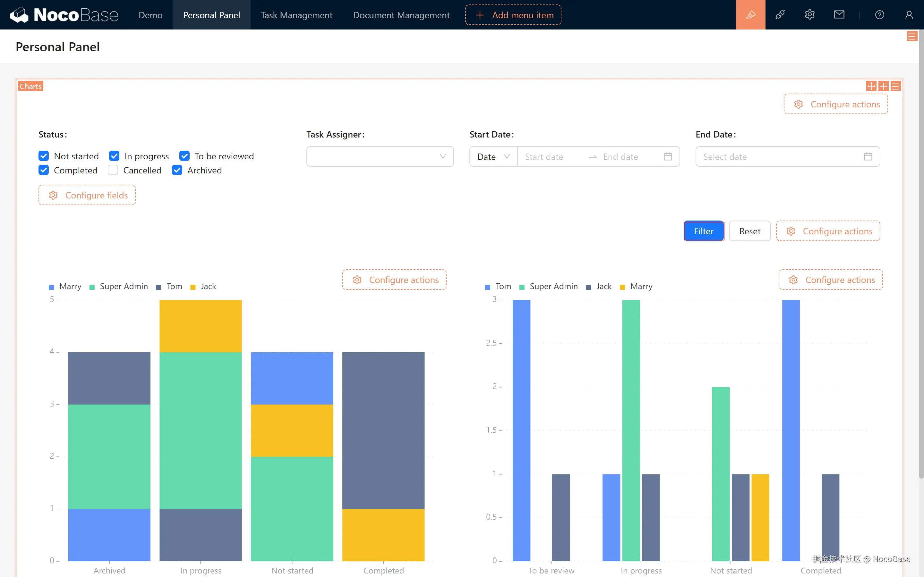Open the Document Management menu
The image size is (924, 577).
[401, 15]
